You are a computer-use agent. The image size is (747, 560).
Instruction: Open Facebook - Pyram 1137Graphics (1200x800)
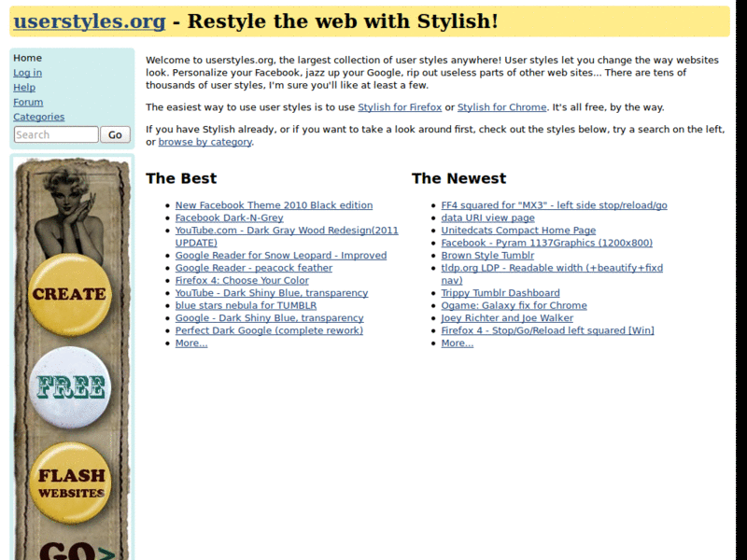pyautogui.click(x=547, y=243)
